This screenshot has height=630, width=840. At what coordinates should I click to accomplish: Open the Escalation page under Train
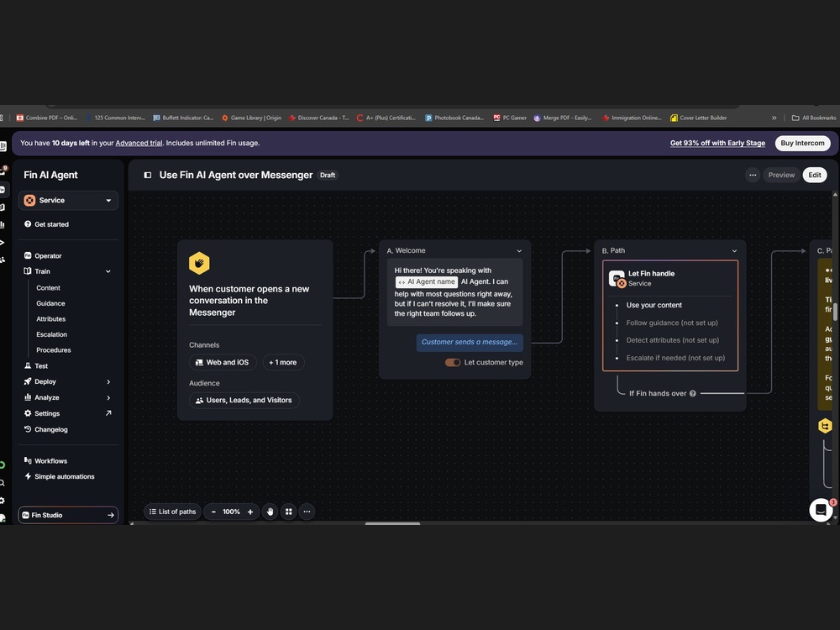[51, 334]
